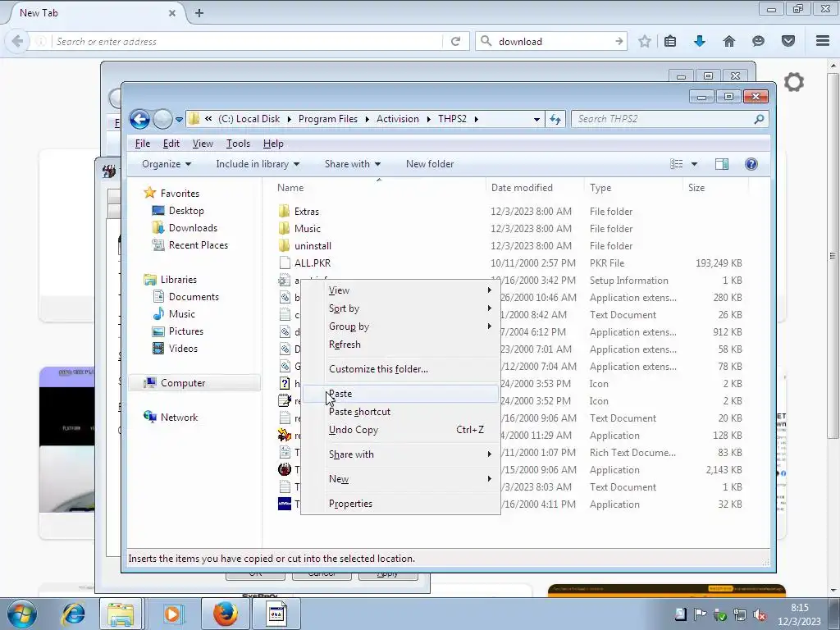Click the refresh icon beside the address path
This screenshot has width=840, height=630.
(555, 119)
